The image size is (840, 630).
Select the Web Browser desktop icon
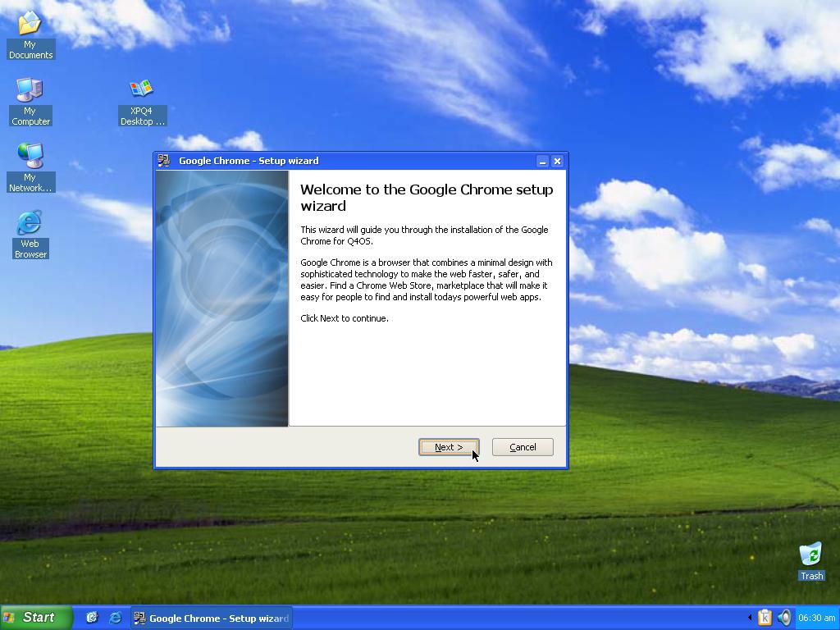(x=30, y=235)
